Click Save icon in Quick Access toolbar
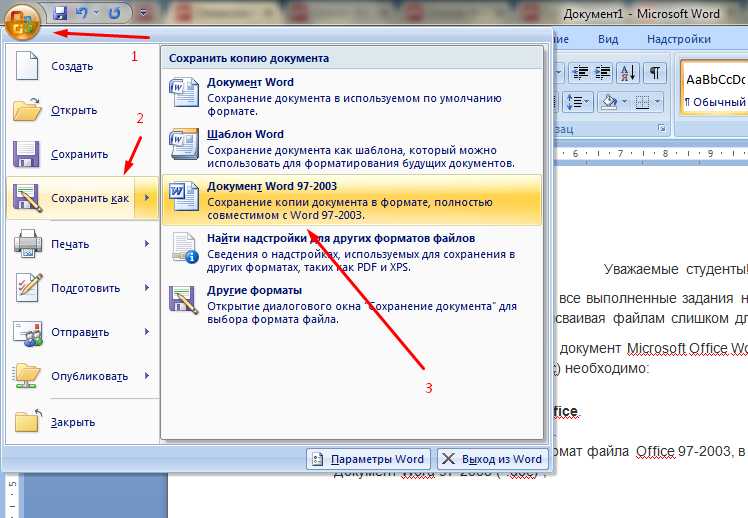Screen dimensions: 748x518 (60, 13)
